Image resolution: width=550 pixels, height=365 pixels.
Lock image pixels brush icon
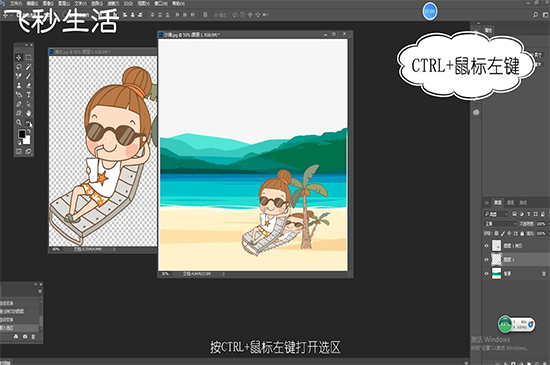[x=503, y=234]
